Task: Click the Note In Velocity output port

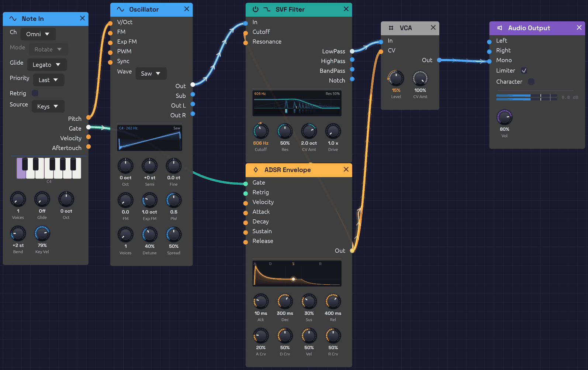Action: point(89,137)
